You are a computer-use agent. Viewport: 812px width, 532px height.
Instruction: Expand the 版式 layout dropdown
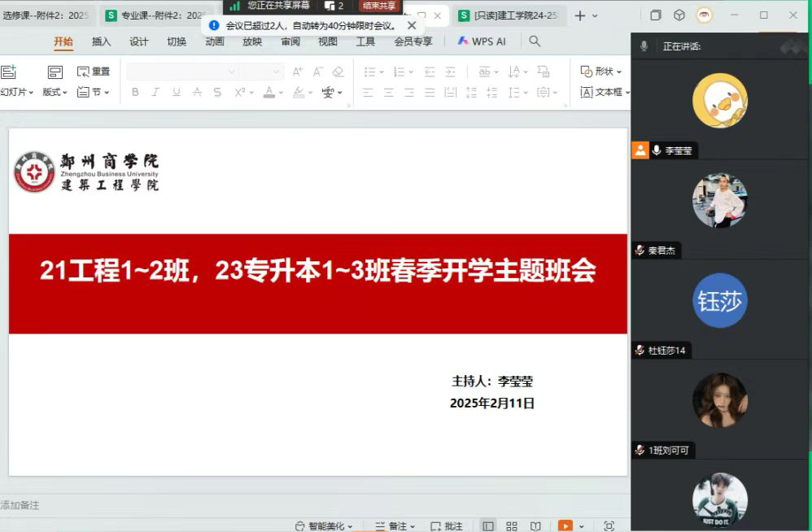55,93
